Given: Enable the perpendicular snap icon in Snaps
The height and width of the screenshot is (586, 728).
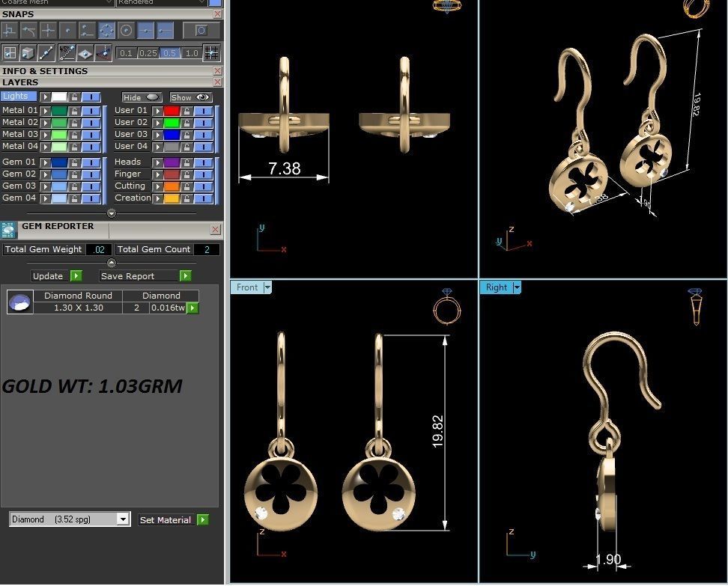Looking at the screenshot, I should pos(9,31).
